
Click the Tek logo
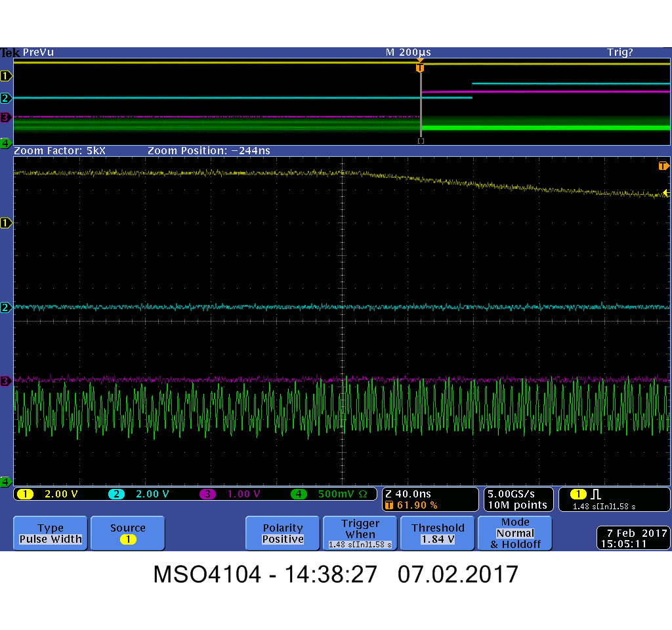tap(10, 52)
